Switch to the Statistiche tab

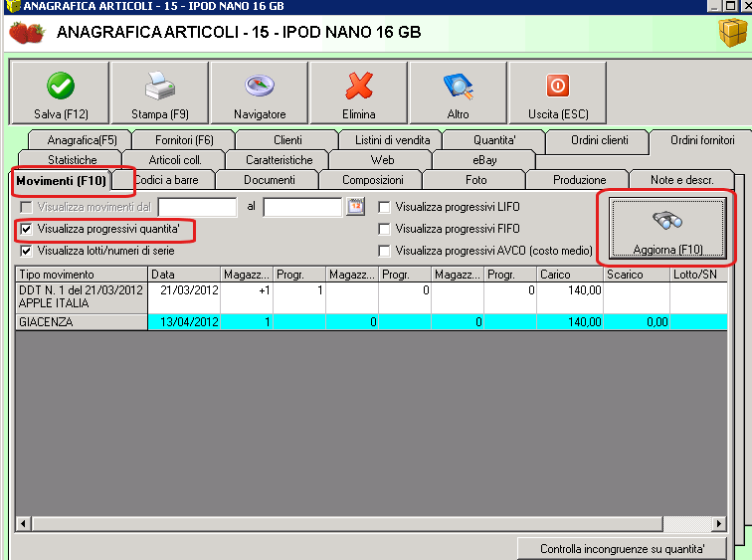[72, 160]
